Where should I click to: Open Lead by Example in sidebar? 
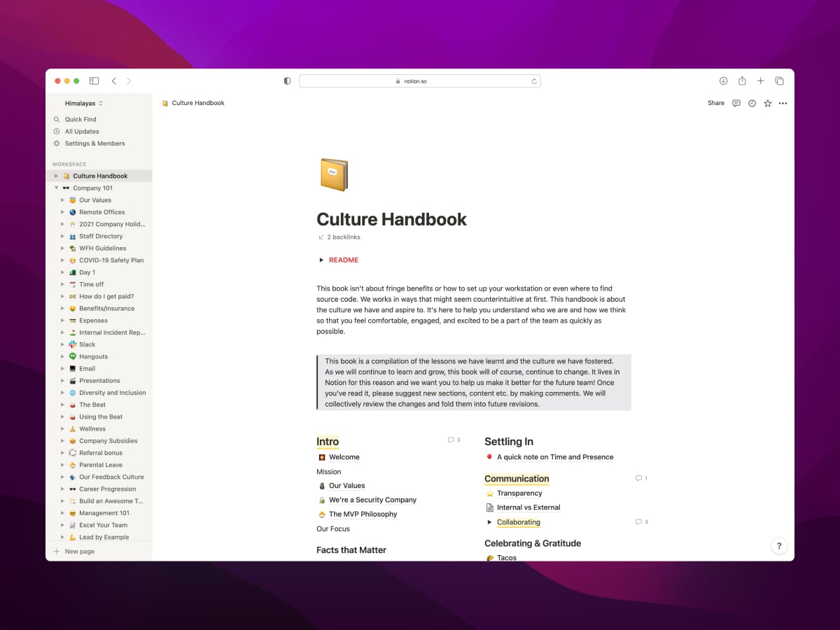pyautogui.click(x=104, y=537)
